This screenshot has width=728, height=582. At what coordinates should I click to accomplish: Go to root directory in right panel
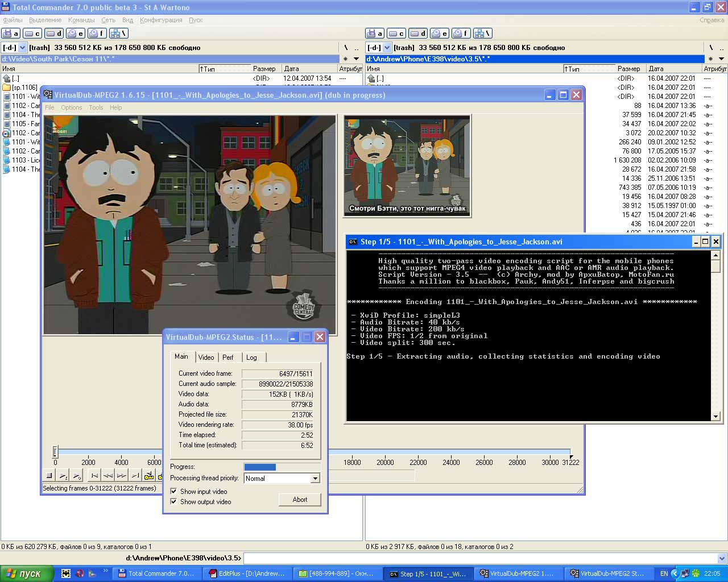coord(710,48)
